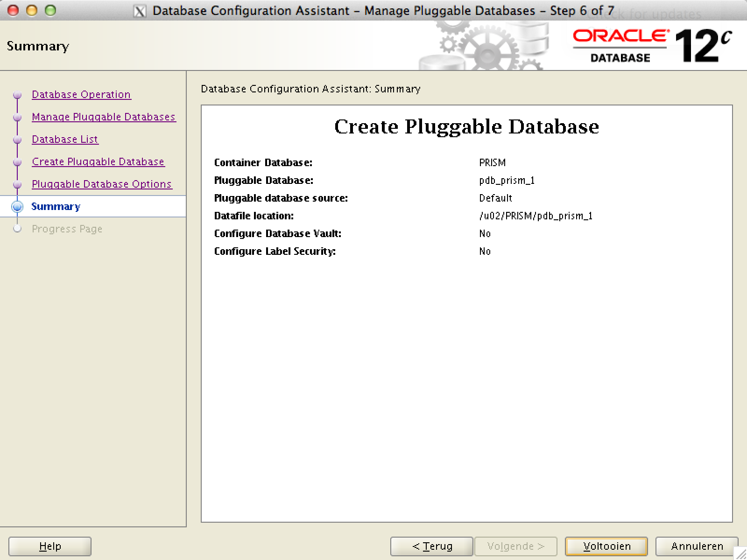This screenshot has width=747, height=560.
Task: Click the Database Operation step bullet
Action: coord(17,95)
